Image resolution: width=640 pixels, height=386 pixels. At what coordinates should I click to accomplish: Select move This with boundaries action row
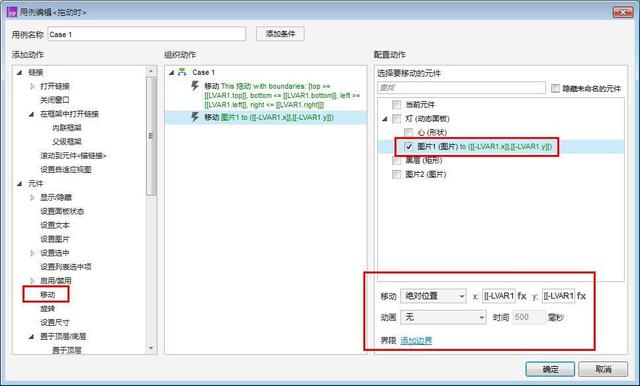pos(265,95)
